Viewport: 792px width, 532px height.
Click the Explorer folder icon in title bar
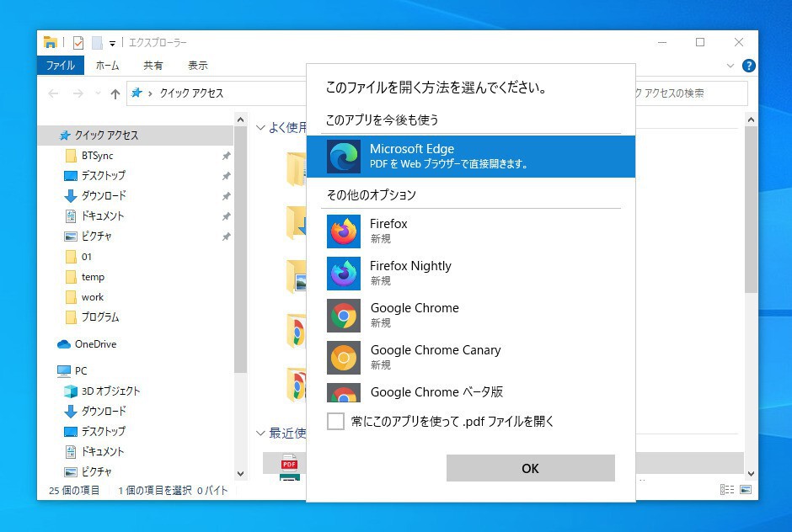click(x=50, y=42)
